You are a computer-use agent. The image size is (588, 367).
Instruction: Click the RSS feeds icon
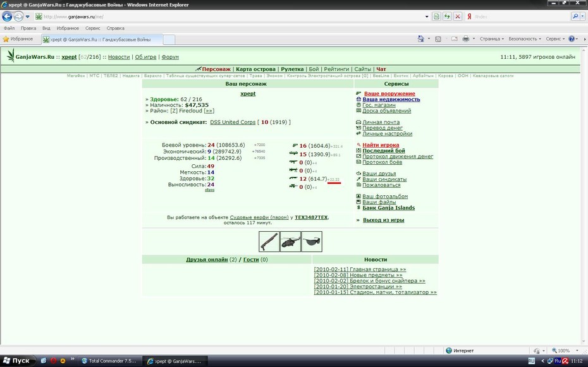click(438, 39)
